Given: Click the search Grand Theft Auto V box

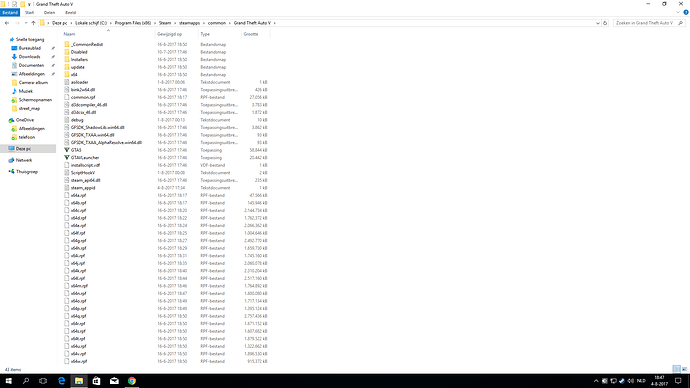Looking at the screenshot, I should point(645,23).
